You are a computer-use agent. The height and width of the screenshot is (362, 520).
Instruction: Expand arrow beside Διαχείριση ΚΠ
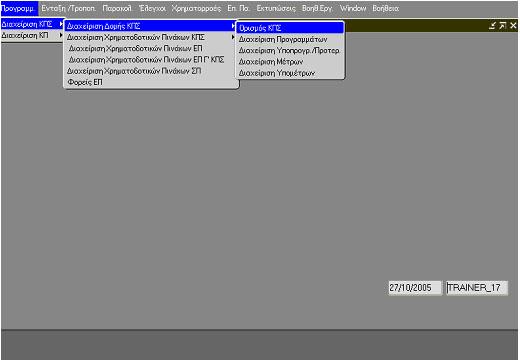click(x=61, y=35)
